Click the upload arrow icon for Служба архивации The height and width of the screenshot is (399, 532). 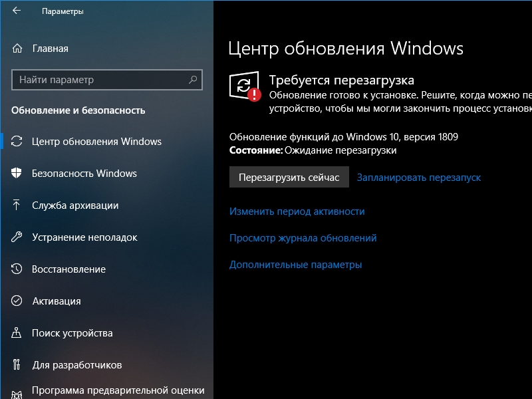click(16, 205)
